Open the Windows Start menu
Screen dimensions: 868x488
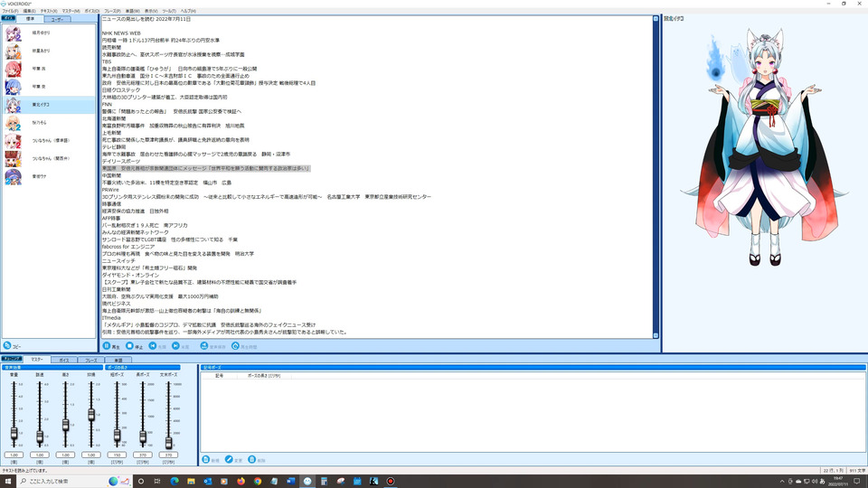click(x=8, y=481)
